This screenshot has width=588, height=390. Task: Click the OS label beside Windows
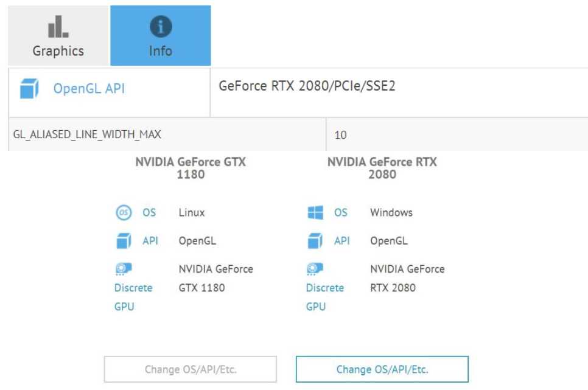coord(340,212)
